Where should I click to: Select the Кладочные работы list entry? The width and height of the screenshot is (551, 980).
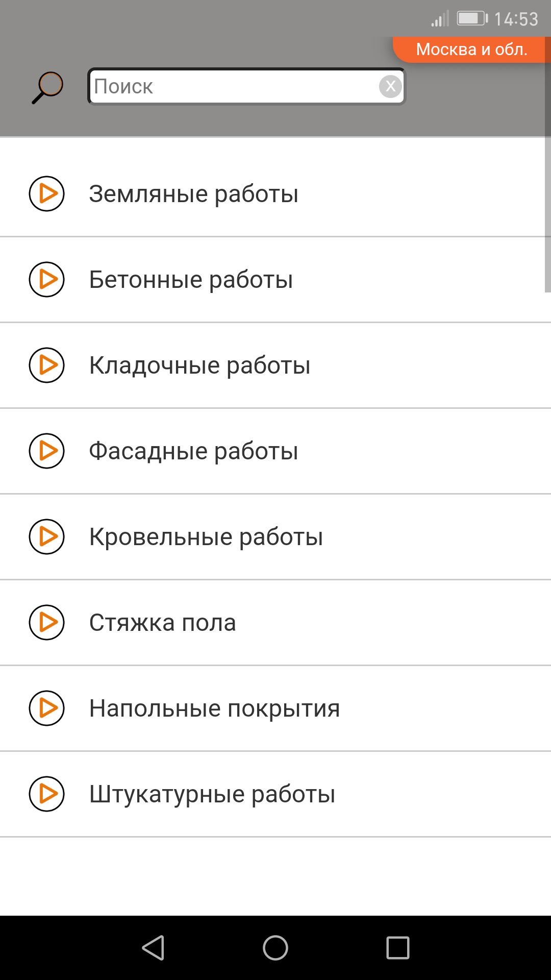[x=199, y=365]
